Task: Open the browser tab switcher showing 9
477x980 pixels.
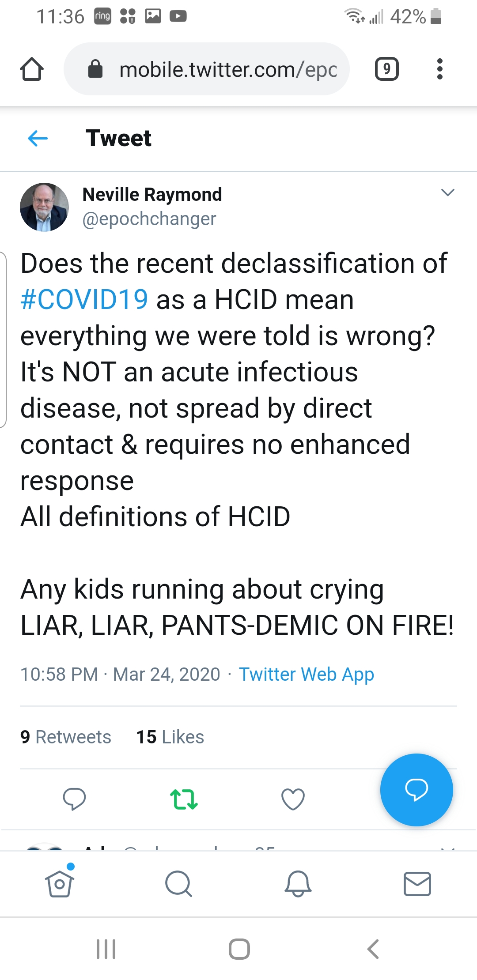Action: coord(386,69)
